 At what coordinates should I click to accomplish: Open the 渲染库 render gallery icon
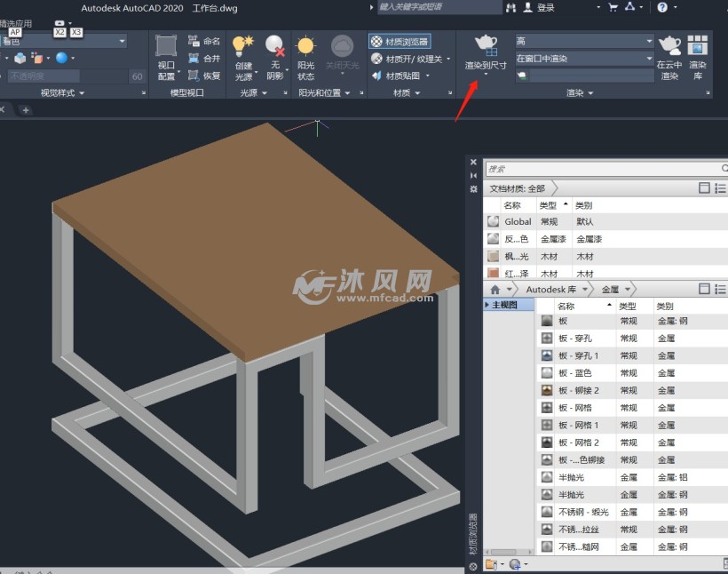coord(697,45)
